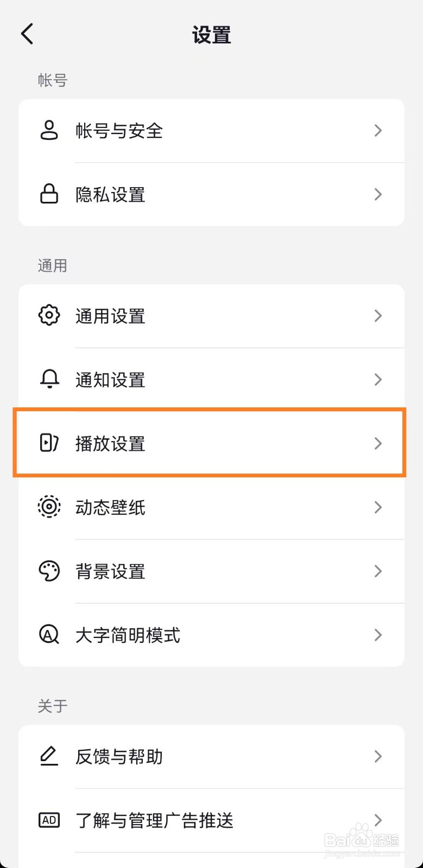The height and width of the screenshot is (868, 423).
Task: Open 了解与管理广告推送 text link
Action: (154, 820)
